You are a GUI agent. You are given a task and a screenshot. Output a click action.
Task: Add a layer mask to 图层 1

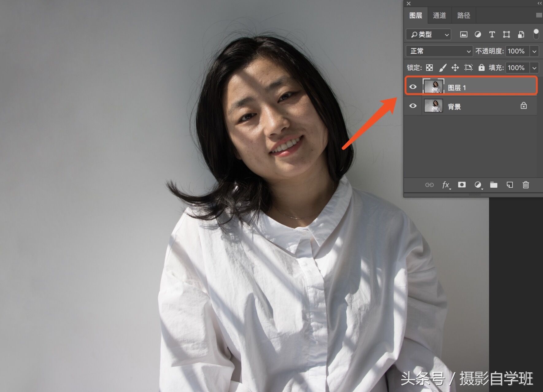click(462, 185)
